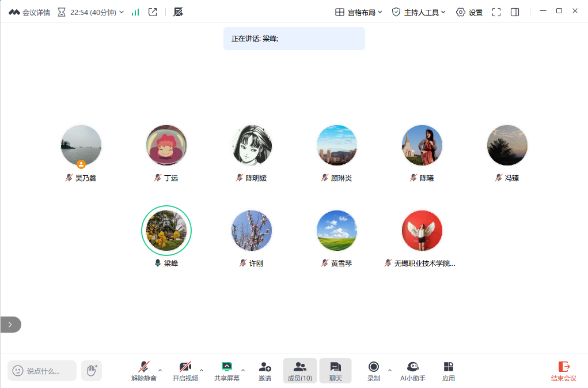The image size is (588, 388).
Task: Open the 成员(10) members panel
Action: pos(299,371)
